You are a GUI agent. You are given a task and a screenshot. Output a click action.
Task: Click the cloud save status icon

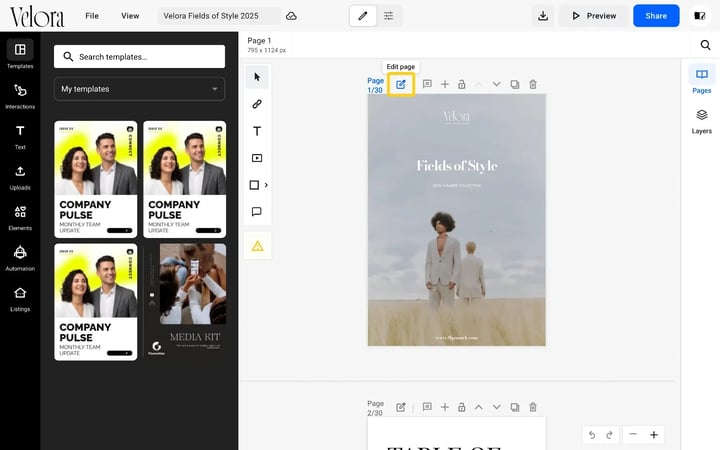(291, 16)
